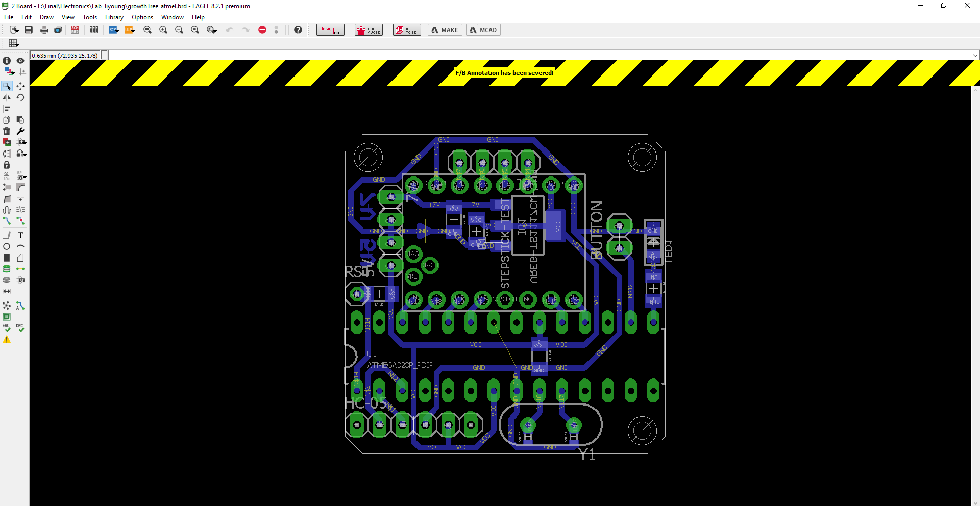
Task: Select the Paste tool
Action: 20,120
